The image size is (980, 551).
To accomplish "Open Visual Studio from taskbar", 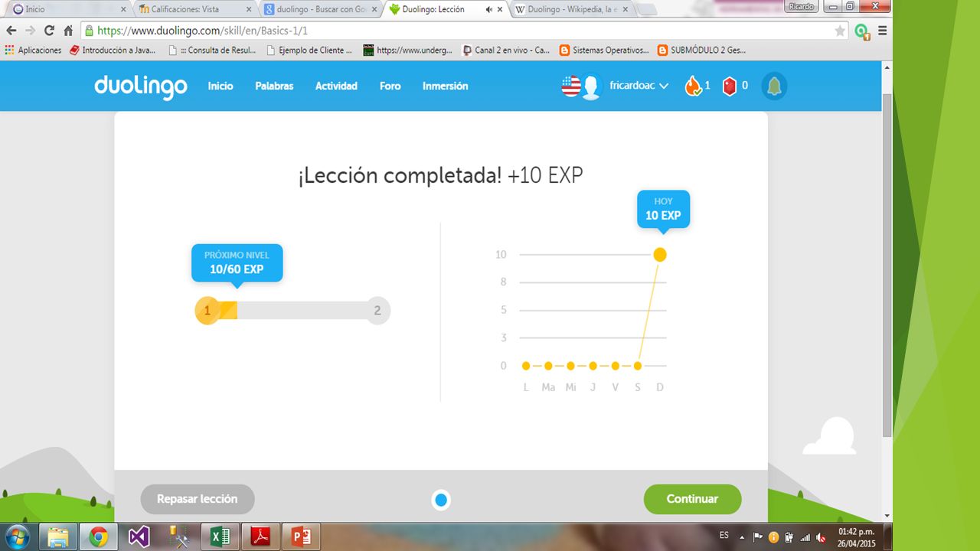I will (x=139, y=536).
